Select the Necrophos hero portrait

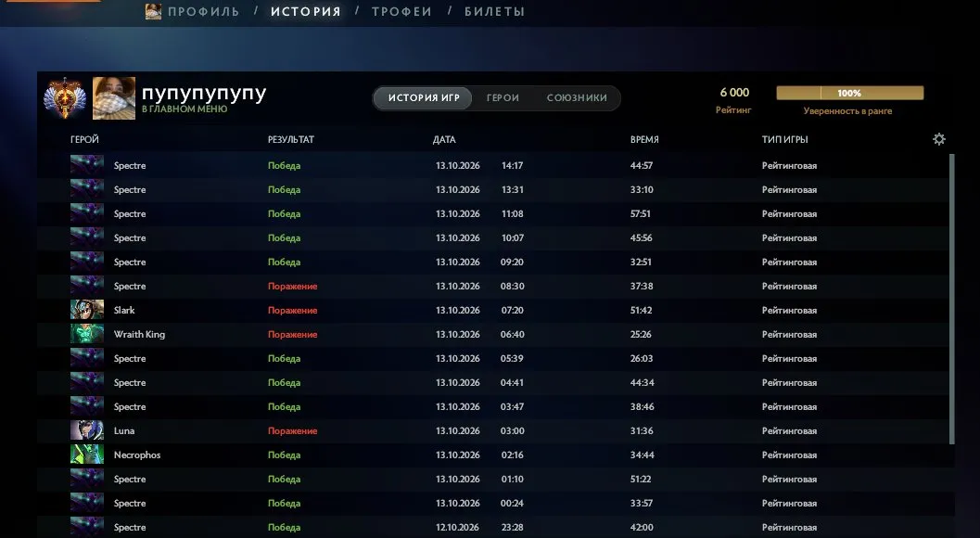87,455
